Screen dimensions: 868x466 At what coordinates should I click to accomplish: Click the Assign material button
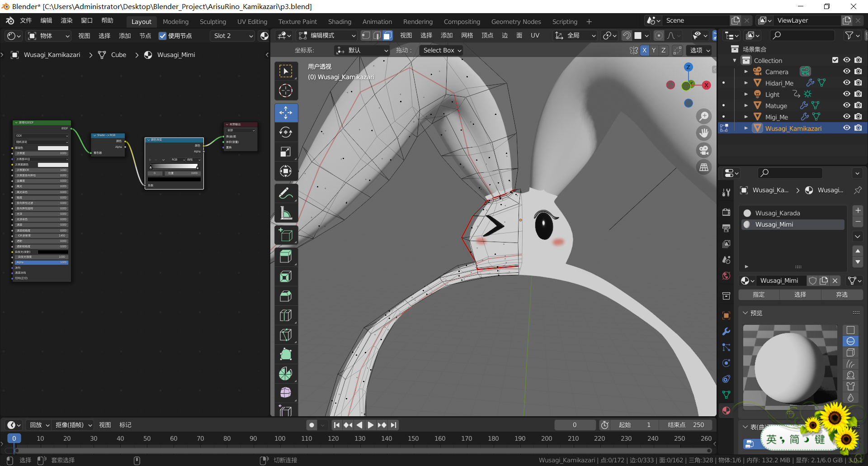pos(759,295)
